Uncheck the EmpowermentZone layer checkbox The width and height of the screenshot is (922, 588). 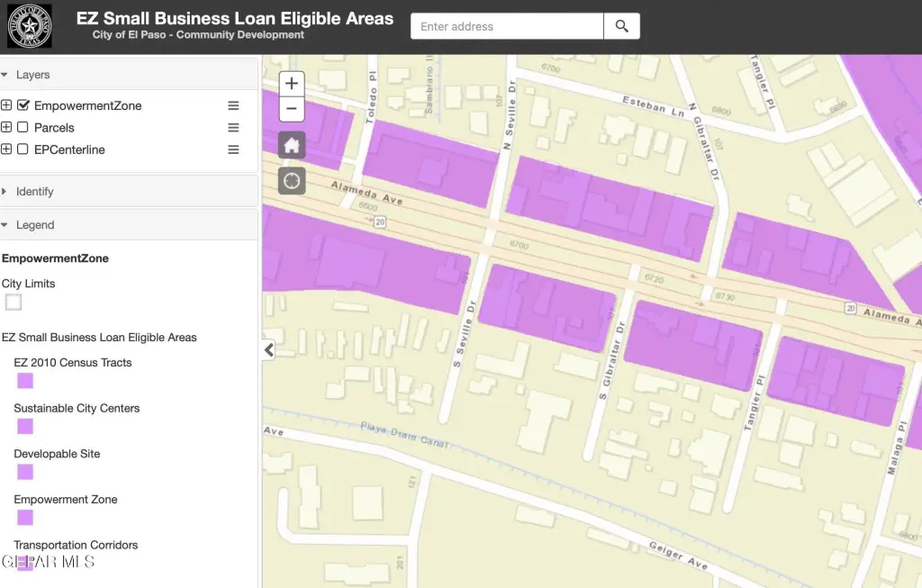(23, 105)
